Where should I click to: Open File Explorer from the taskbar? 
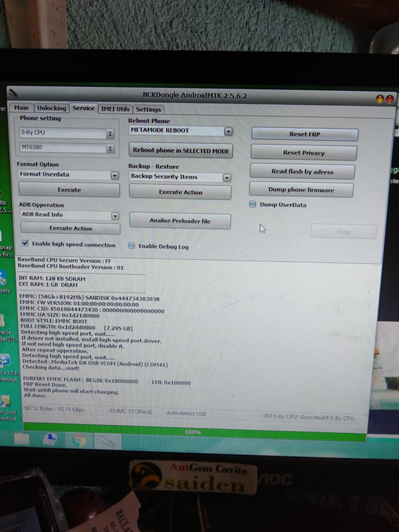click(x=21, y=440)
